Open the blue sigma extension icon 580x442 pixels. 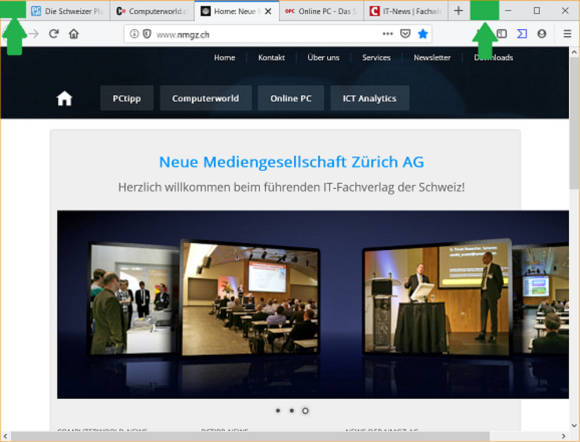point(522,34)
